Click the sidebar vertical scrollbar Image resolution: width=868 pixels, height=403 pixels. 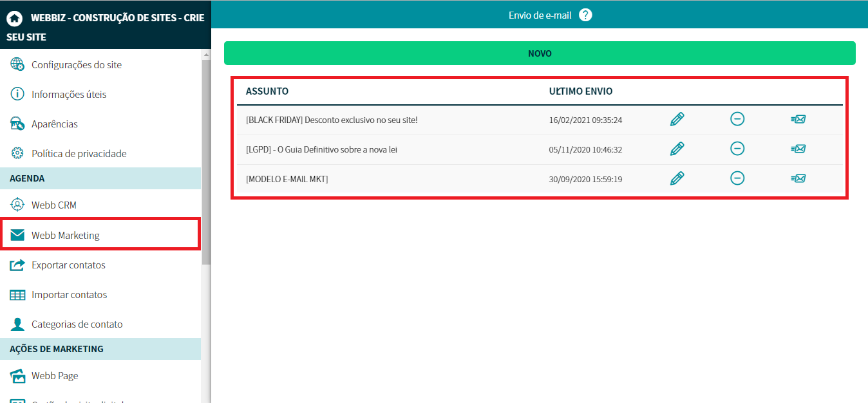click(206, 161)
